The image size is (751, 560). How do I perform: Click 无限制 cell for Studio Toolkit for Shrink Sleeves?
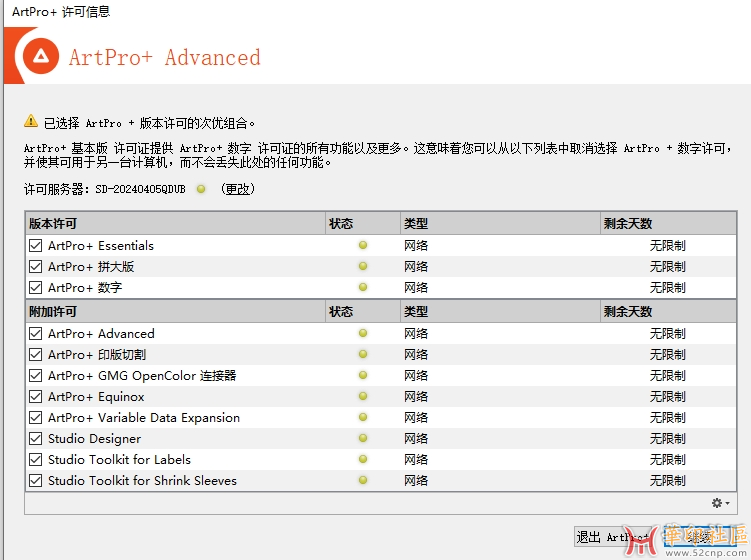pyautogui.click(x=668, y=481)
